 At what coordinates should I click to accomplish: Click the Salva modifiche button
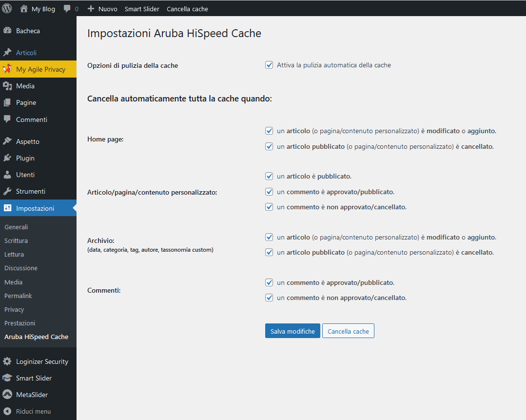click(x=292, y=331)
